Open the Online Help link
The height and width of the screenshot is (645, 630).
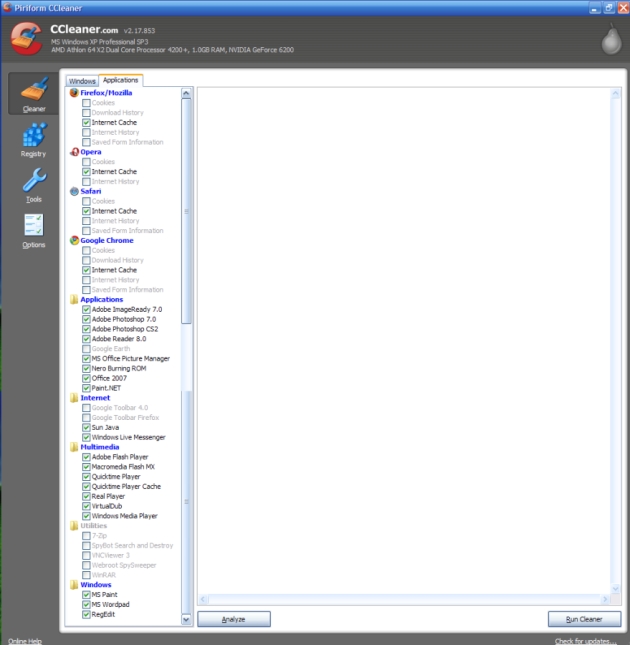click(x=25, y=641)
